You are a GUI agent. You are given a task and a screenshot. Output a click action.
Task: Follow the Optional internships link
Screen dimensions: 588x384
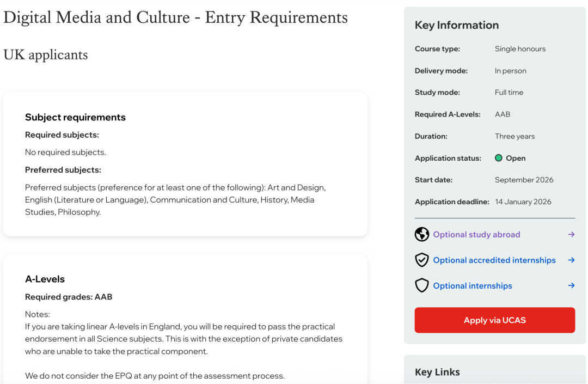[472, 286]
